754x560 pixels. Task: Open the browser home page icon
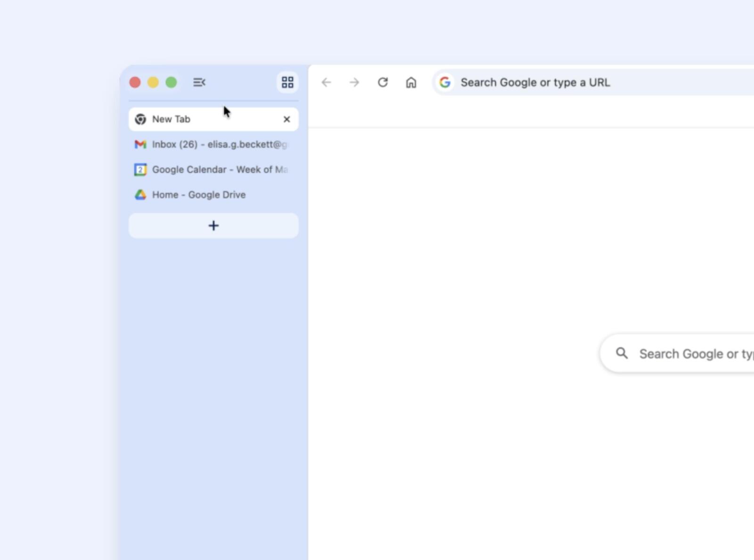[410, 82]
